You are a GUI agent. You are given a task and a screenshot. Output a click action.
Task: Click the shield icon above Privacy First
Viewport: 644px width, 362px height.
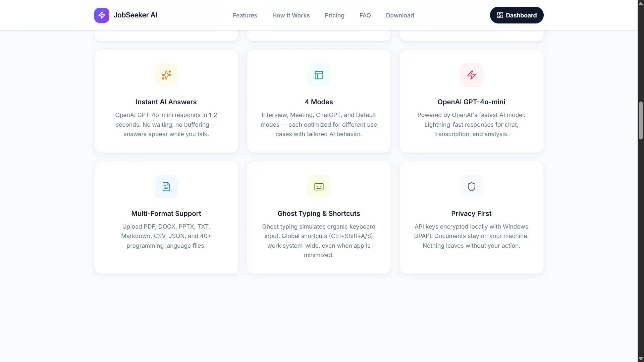pyautogui.click(x=472, y=187)
